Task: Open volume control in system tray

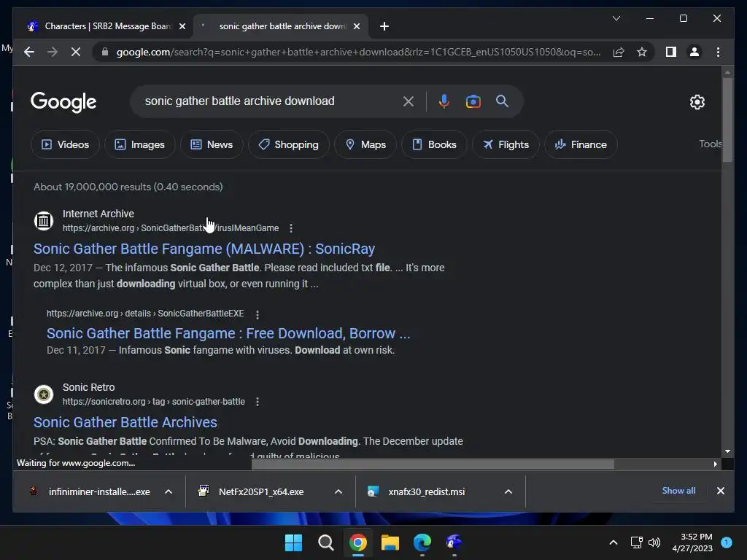Action: click(654, 542)
